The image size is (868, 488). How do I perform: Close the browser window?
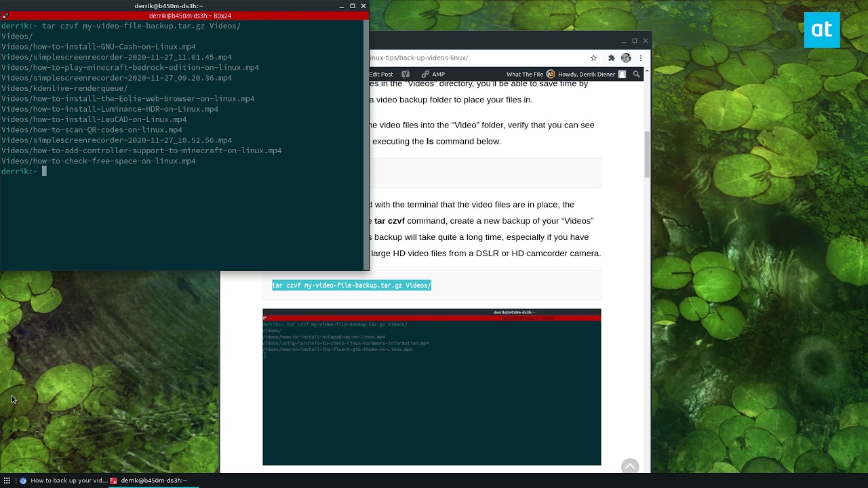coord(645,41)
